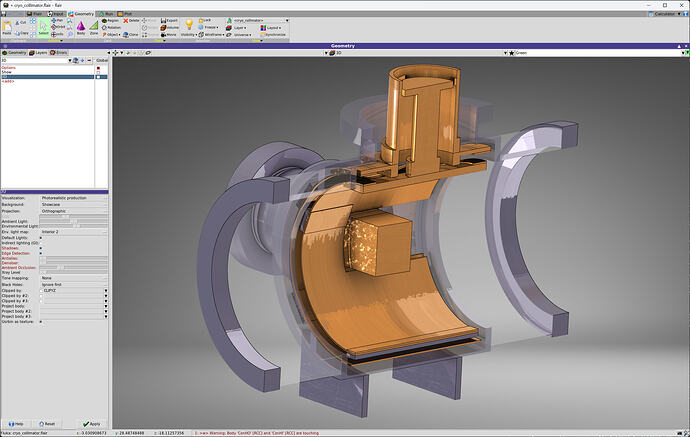Open the Volume calculation tool
The width and height of the screenshot is (690, 437).
170,27
